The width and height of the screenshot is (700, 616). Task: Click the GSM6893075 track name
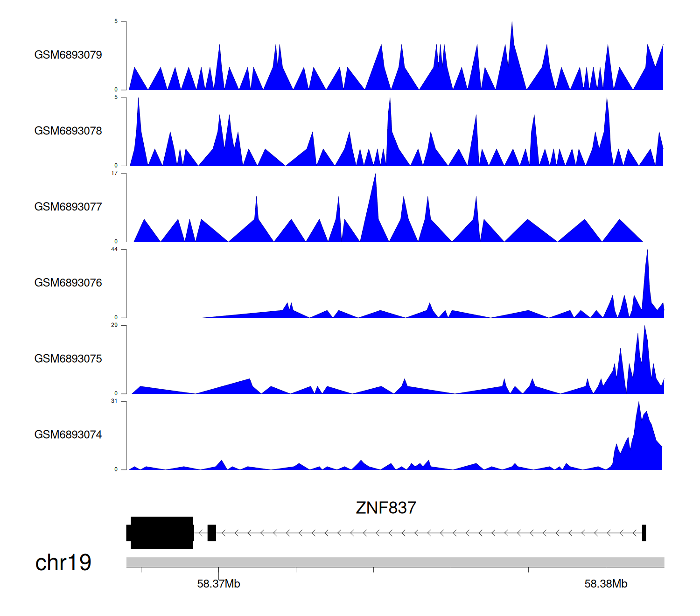pyautogui.click(x=68, y=359)
